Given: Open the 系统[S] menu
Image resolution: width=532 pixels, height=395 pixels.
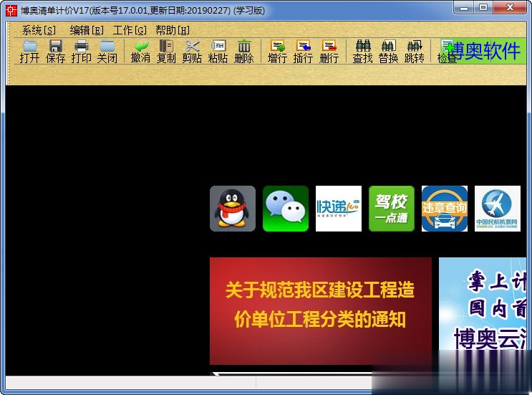Looking at the screenshot, I should pyautogui.click(x=39, y=30).
